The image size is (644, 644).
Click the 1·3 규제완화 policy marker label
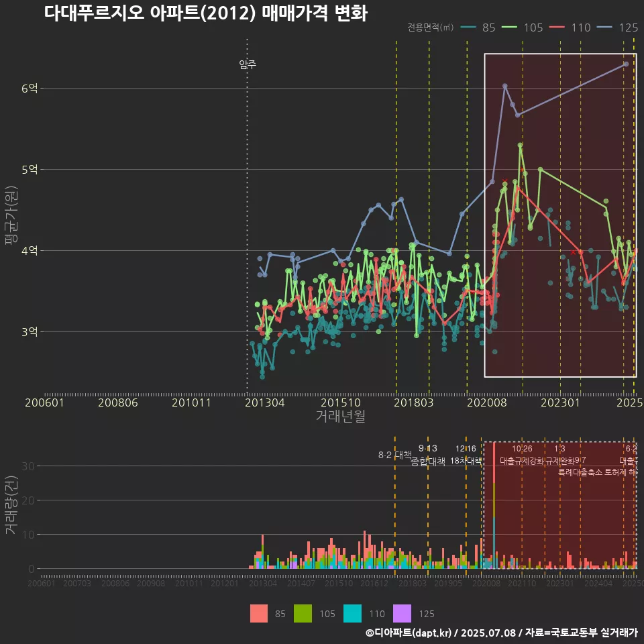[x=559, y=455]
